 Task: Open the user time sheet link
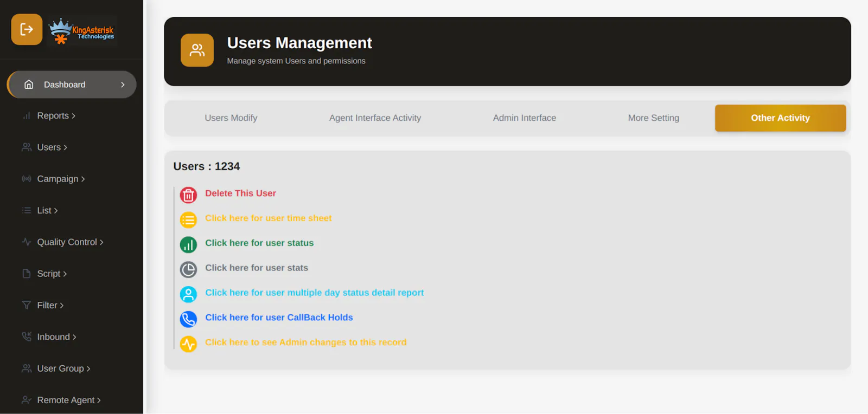click(x=268, y=218)
